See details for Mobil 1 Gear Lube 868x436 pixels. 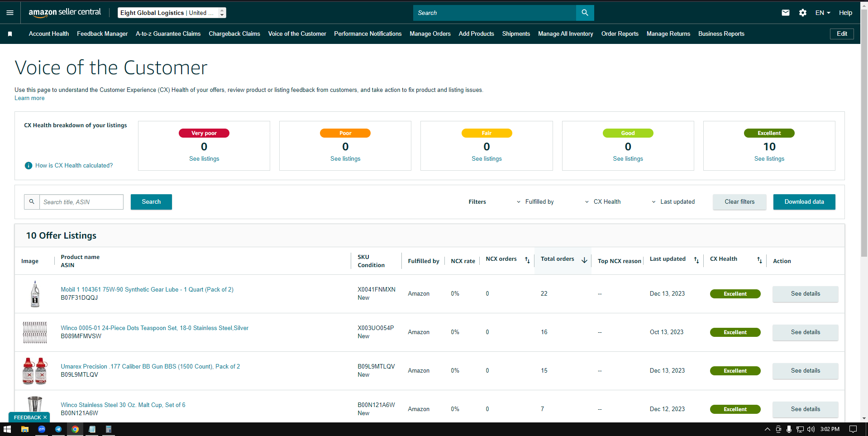pyautogui.click(x=806, y=294)
